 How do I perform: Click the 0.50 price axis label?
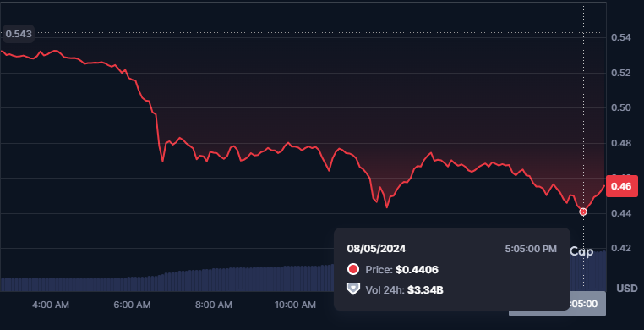coord(621,107)
